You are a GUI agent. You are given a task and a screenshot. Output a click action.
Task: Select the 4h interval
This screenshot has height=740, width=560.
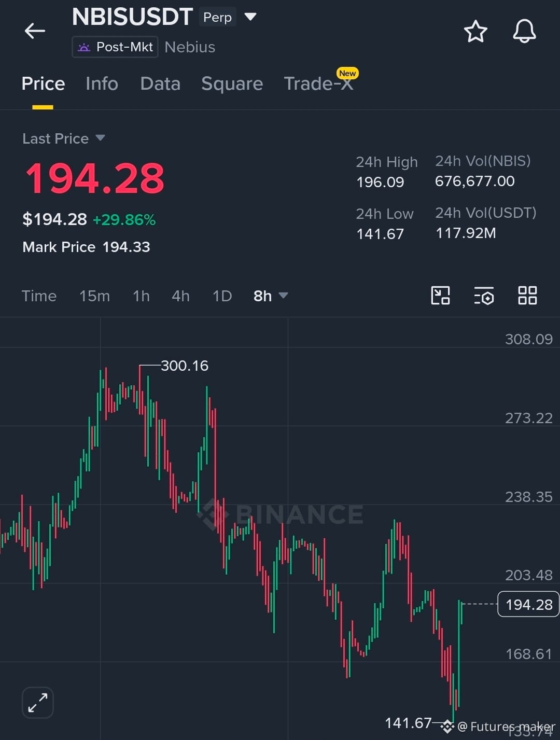(180, 296)
